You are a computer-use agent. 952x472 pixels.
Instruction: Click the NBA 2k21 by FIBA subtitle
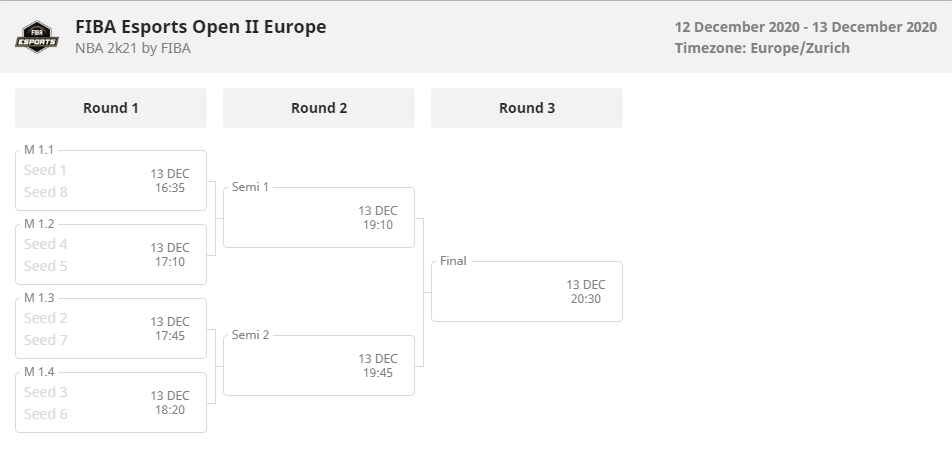pos(133,48)
